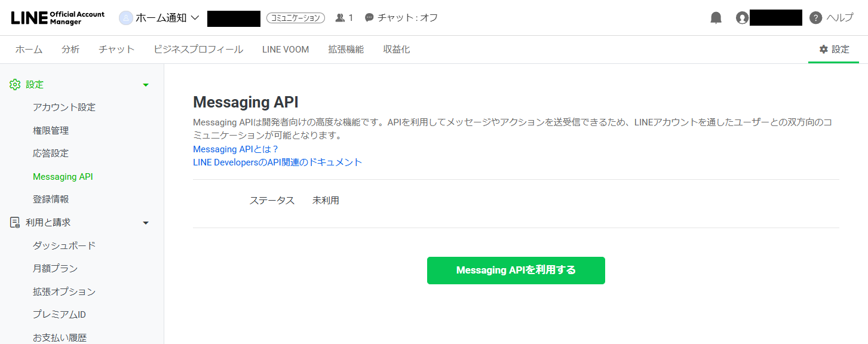Switch to the 分析 tab
Screen dimensions: 868x344
point(70,50)
